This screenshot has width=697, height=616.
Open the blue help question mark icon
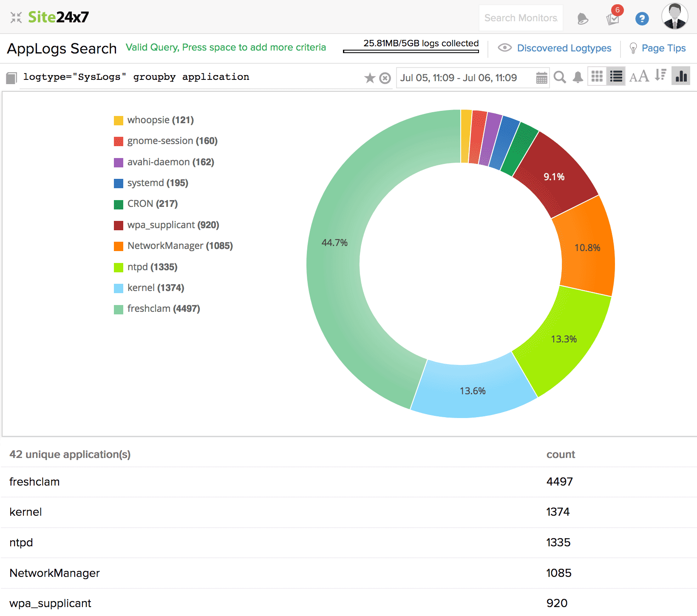point(642,19)
